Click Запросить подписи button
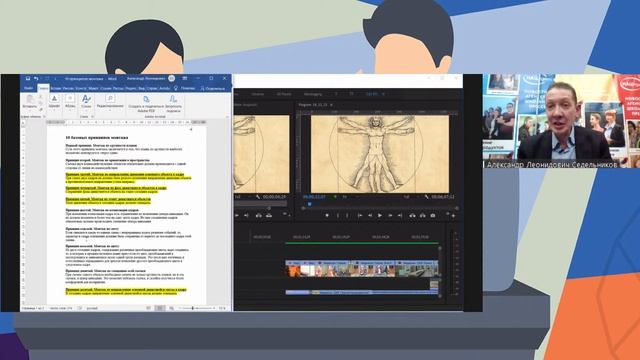Viewport: 640px width, 360px height. 173,104
